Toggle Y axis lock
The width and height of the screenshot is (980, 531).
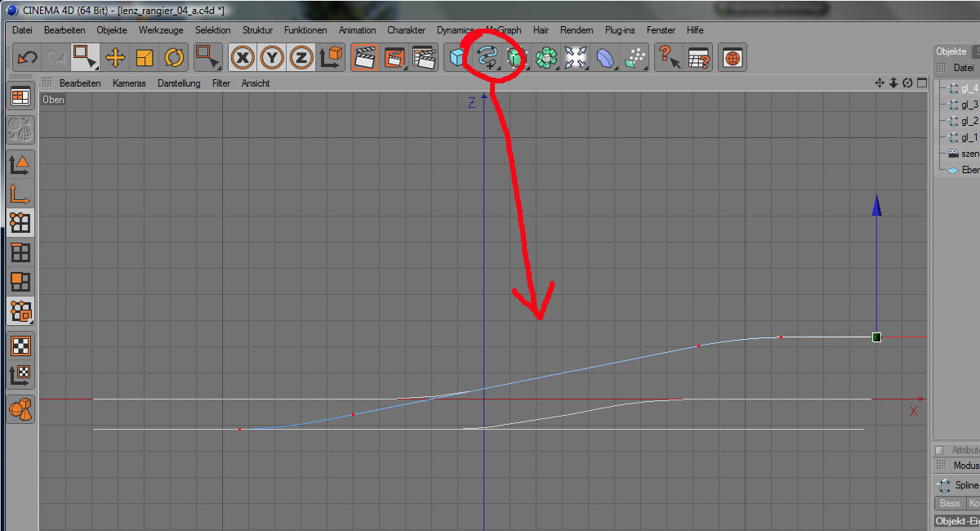click(x=272, y=58)
